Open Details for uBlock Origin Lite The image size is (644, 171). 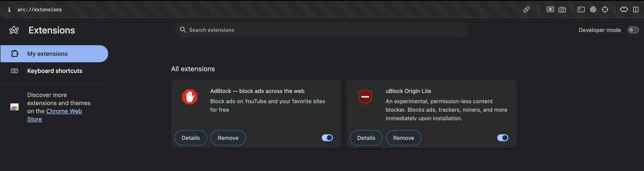coord(366,138)
